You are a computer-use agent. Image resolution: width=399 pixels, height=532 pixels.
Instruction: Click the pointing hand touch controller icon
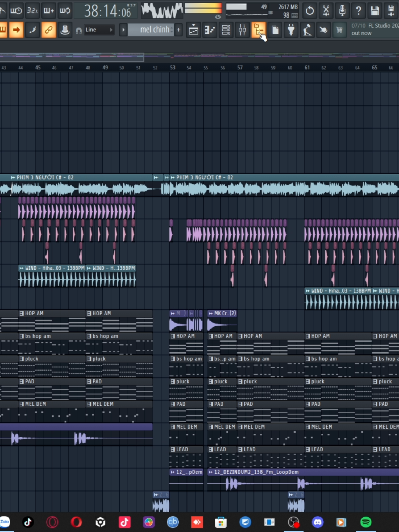[x=323, y=30]
